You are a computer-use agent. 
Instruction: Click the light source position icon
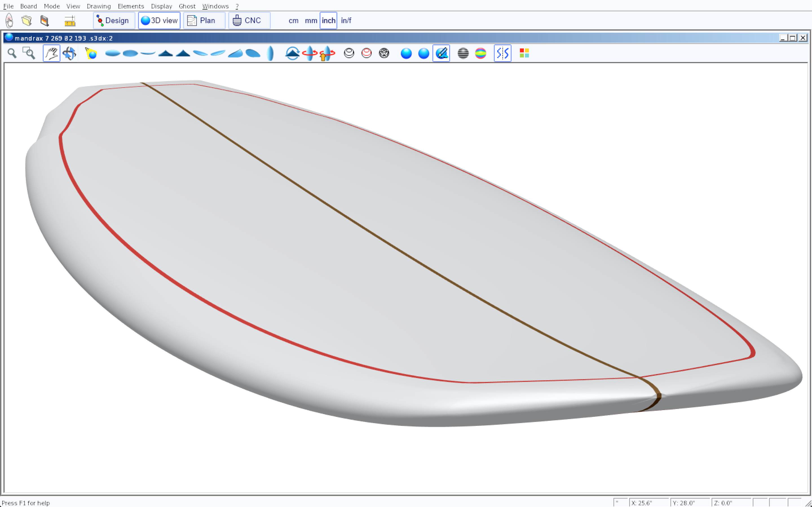tap(91, 53)
